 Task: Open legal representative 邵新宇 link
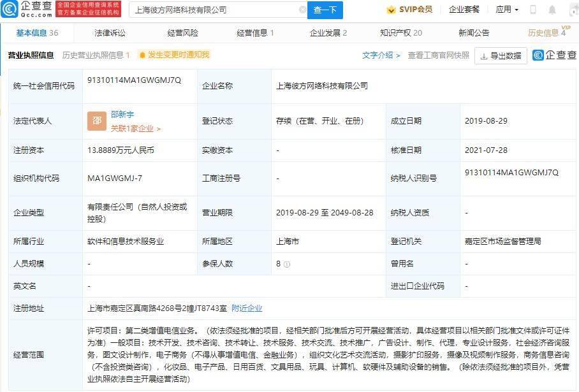(x=122, y=115)
